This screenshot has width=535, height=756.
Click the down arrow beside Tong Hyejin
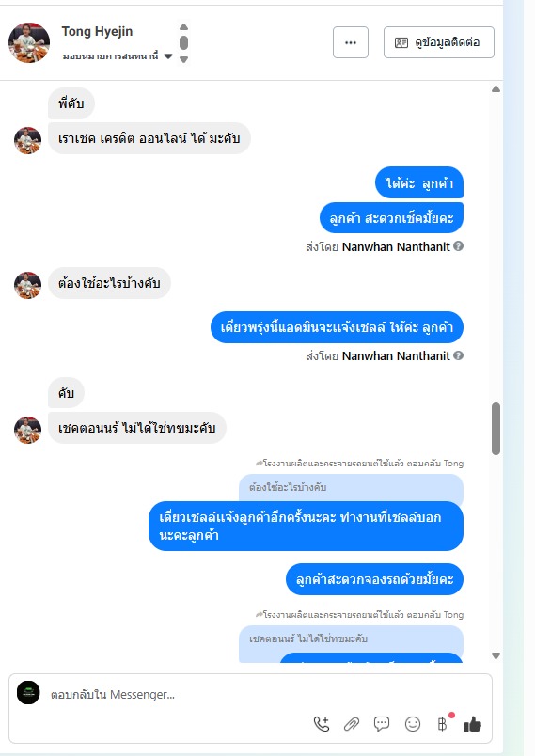click(183, 59)
